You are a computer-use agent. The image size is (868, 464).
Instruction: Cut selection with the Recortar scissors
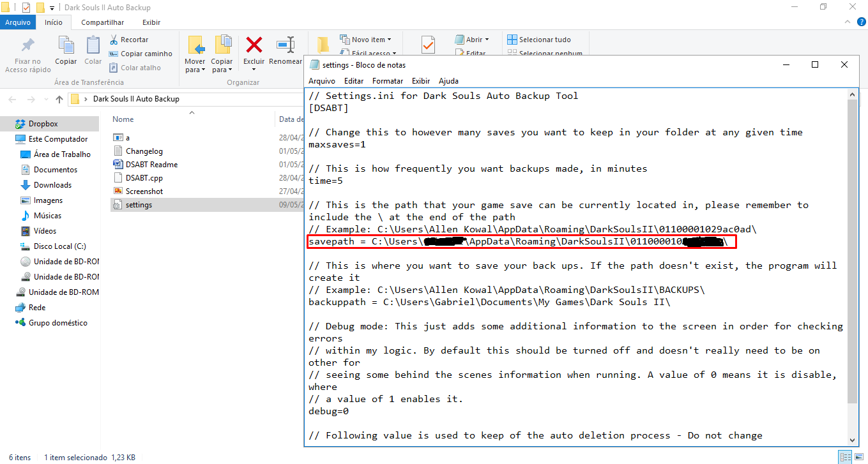click(129, 40)
